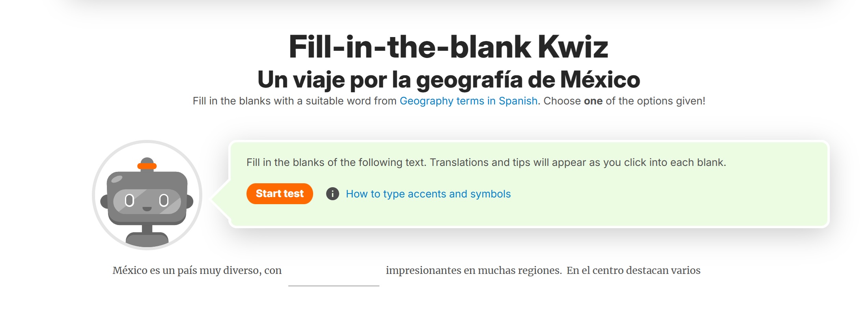Click the bold word "one" in instructions
868x309 pixels.
(x=593, y=101)
